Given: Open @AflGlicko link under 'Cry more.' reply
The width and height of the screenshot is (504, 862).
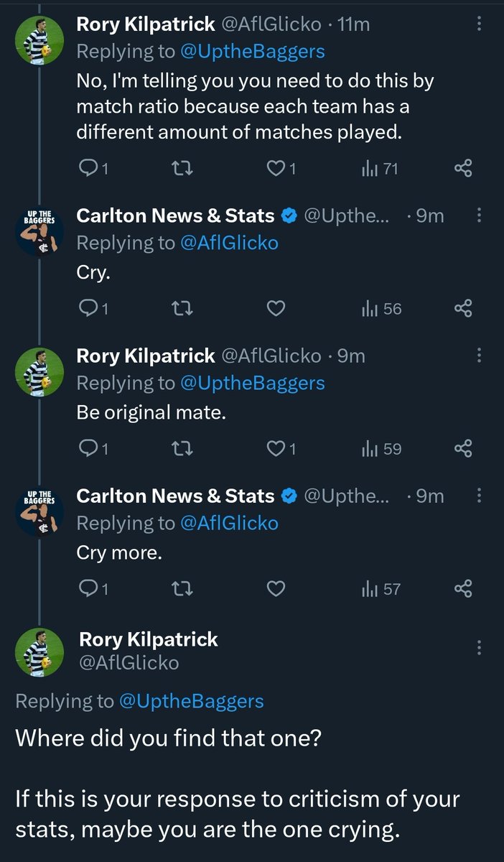Looking at the screenshot, I should tap(229, 524).
